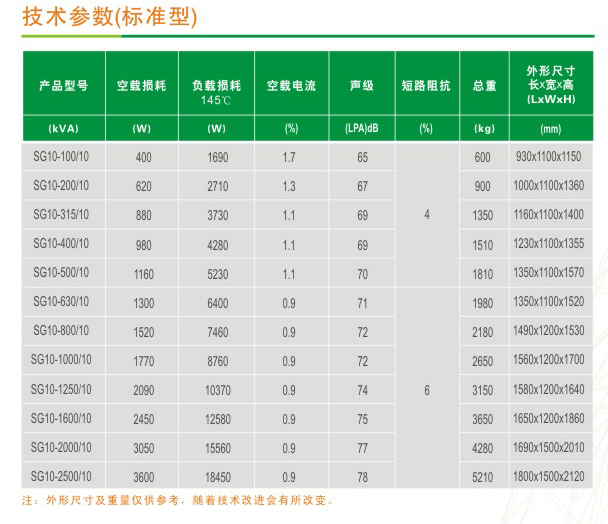Image resolution: width=608 pixels, height=524 pixels.
Task: Click short-circuit impedance value 4
Action: click(x=427, y=214)
